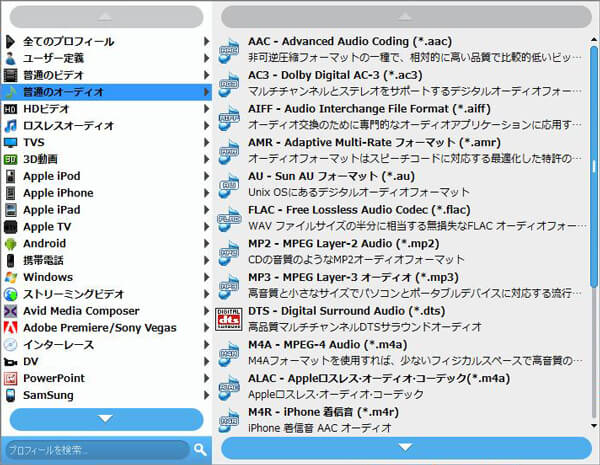Click the scrollbar up arrow of format list
Image resolution: width=600 pixels, height=465 pixels.
tap(594, 39)
